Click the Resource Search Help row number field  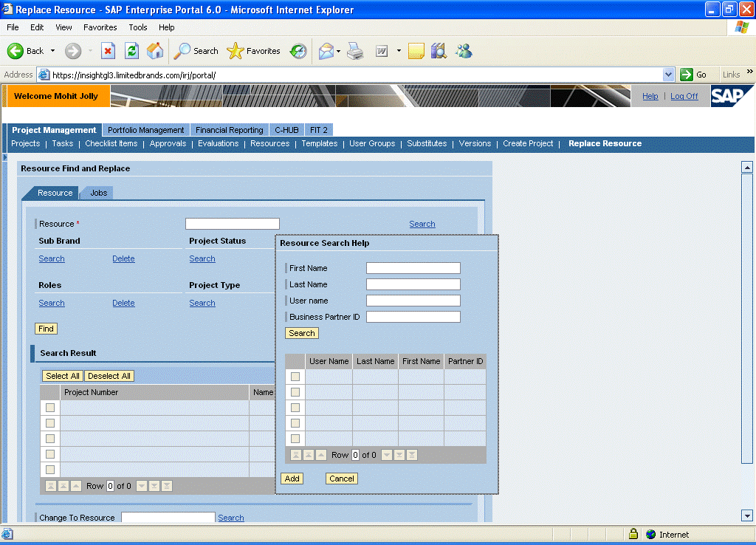pos(355,455)
